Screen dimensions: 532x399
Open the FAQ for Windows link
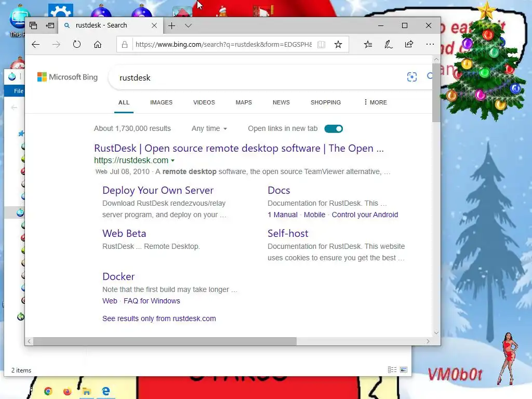(152, 301)
